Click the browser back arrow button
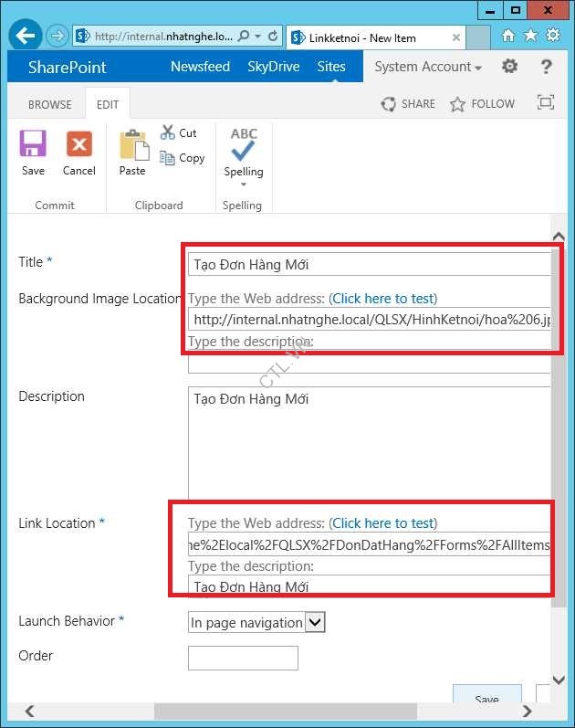 pos(26,37)
